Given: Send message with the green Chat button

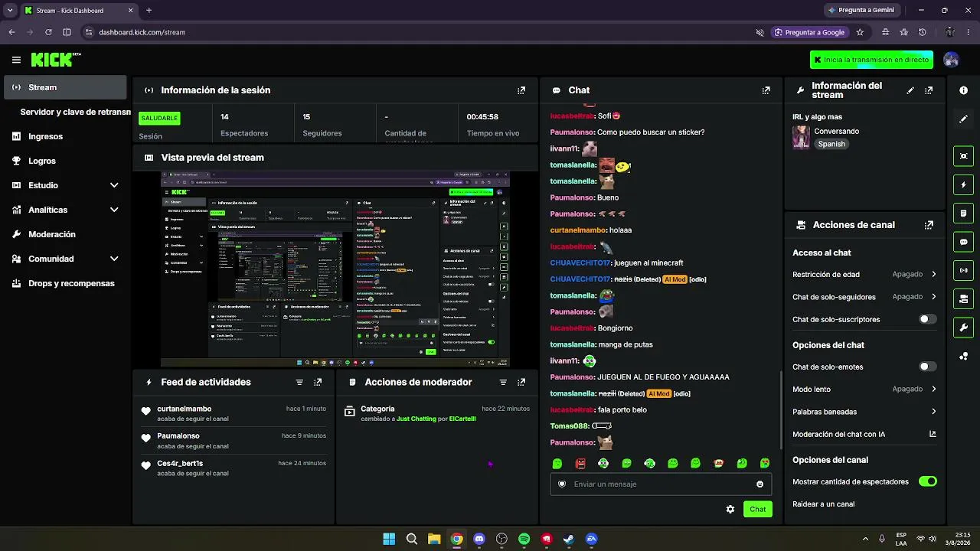Looking at the screenshot, I should pos(758,509).
